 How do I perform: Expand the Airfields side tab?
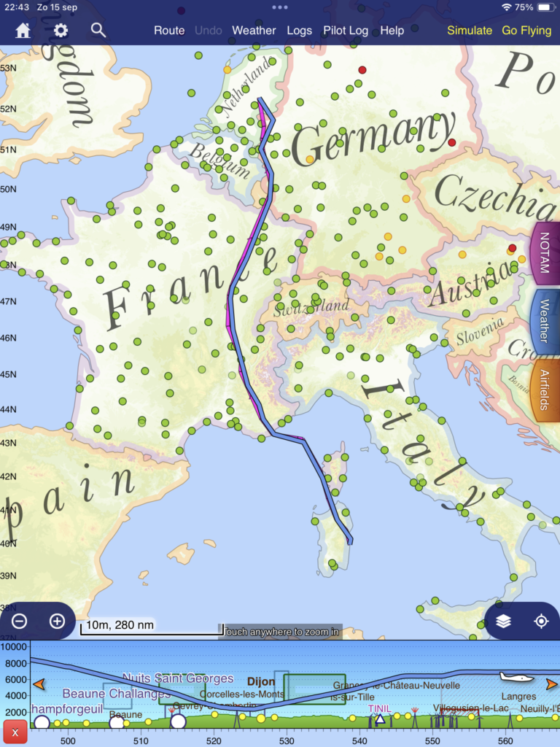pyautogui.click(x=544, y=390)
